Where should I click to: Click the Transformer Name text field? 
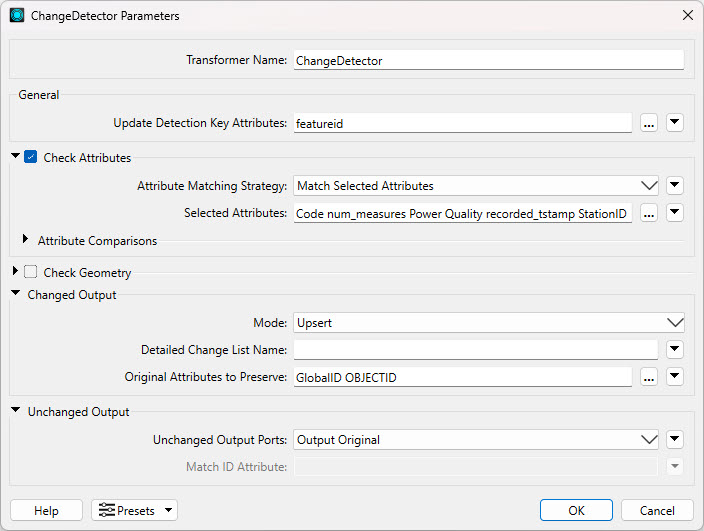(488, 60)
